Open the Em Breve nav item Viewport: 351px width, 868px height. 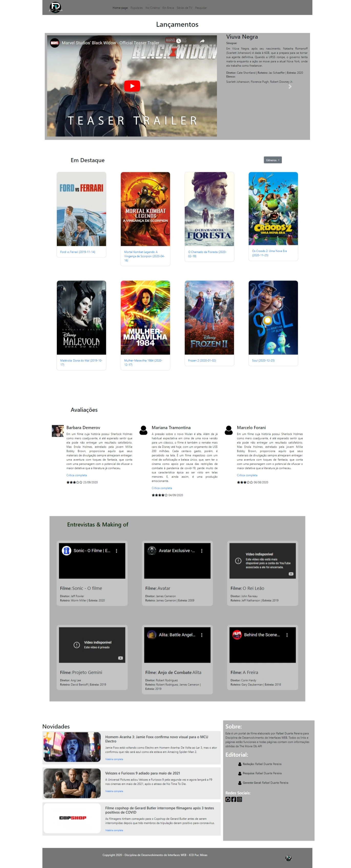(x=168, y=8)
